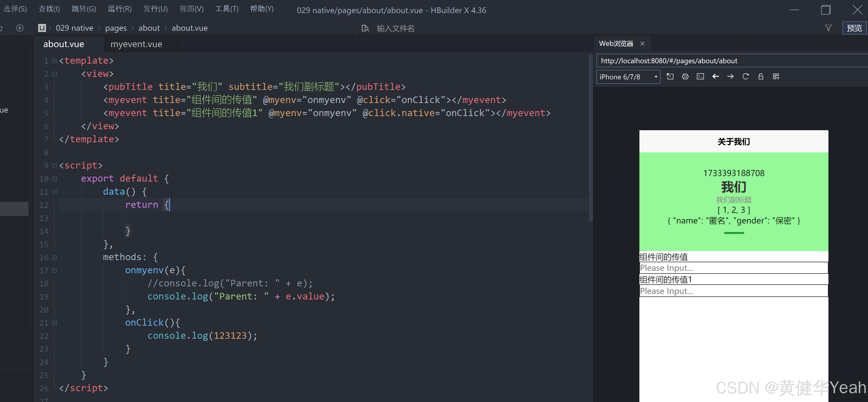Viewport: 868px width, 402px height.
Task: Click the pubTitle tag on line 3
Action: pos(130,87)
